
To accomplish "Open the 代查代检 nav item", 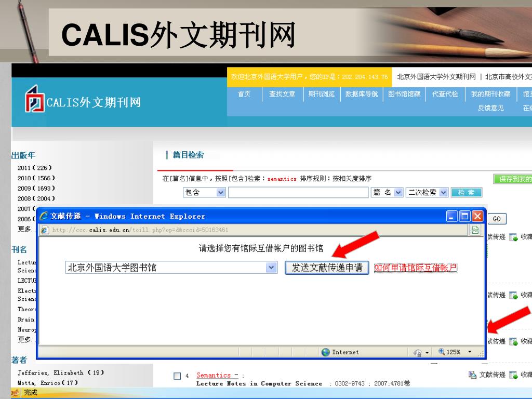I will (445, 94).
